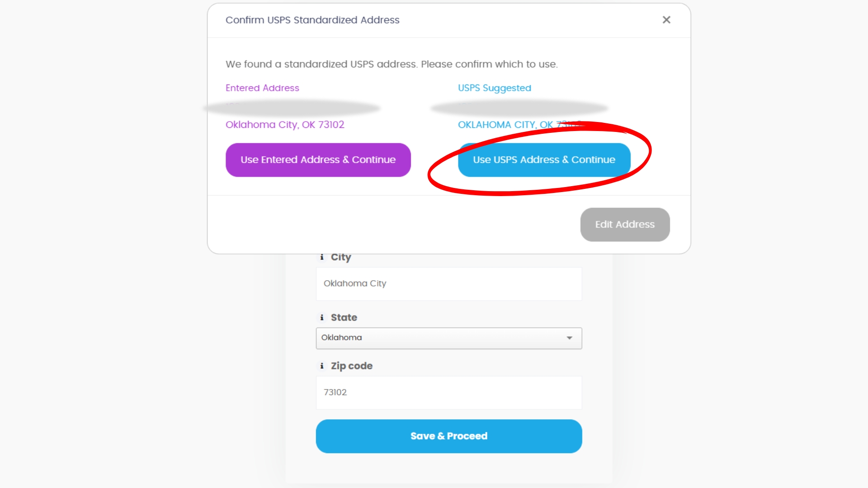Click the State dropdown arrow
868x488 pixels.
tap(570, 338)
